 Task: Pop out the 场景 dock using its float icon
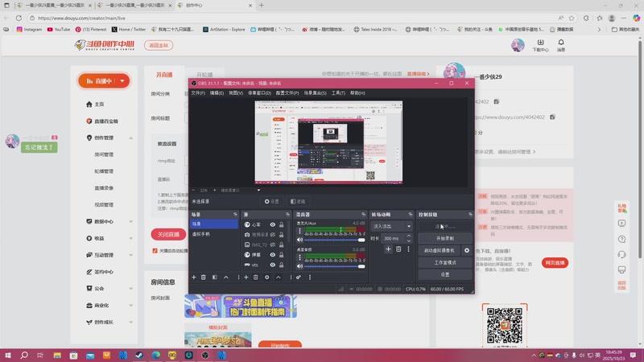coord(235,215)
